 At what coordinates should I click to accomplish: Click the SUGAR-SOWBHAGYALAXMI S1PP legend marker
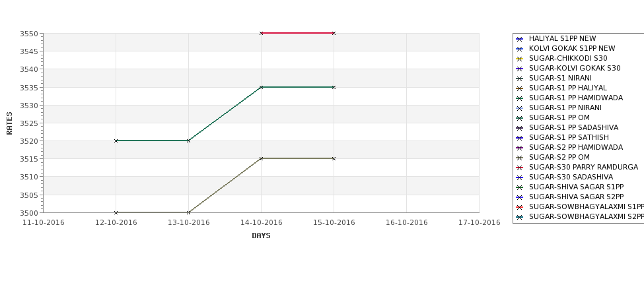pos(520,207)
